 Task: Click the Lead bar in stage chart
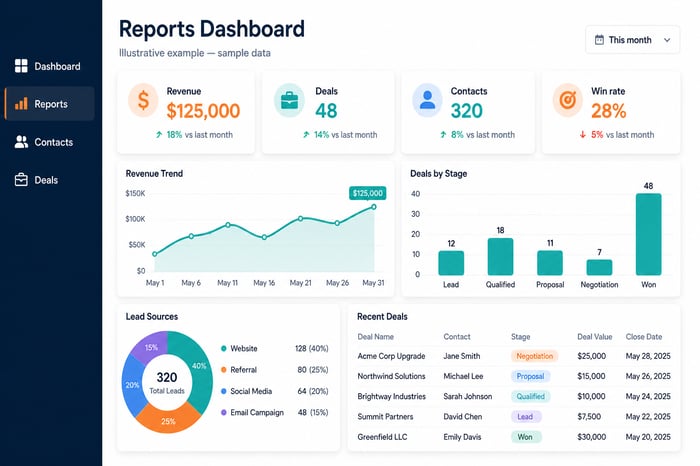point(451,263)
